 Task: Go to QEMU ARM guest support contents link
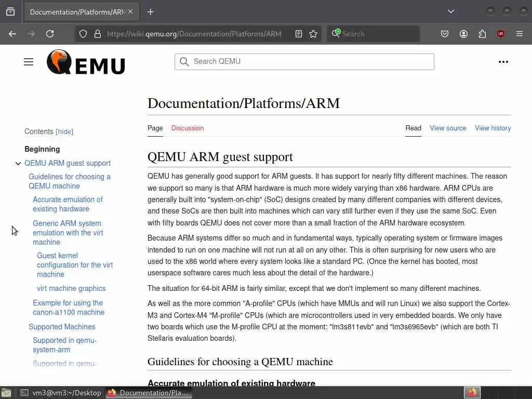tap(68, 163)
